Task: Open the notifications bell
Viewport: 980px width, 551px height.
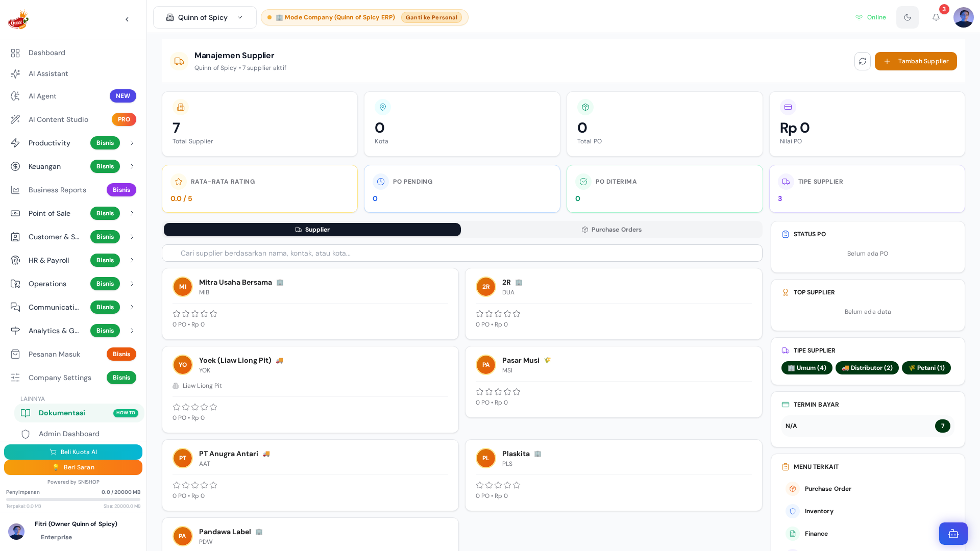Action: click(x=936, y=17)
